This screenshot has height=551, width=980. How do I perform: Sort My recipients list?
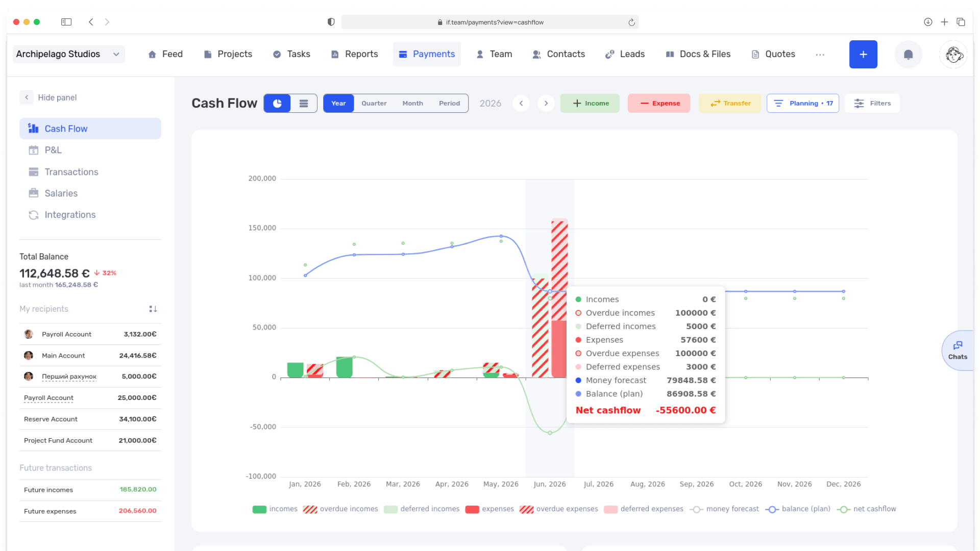(x=153, y=309)
